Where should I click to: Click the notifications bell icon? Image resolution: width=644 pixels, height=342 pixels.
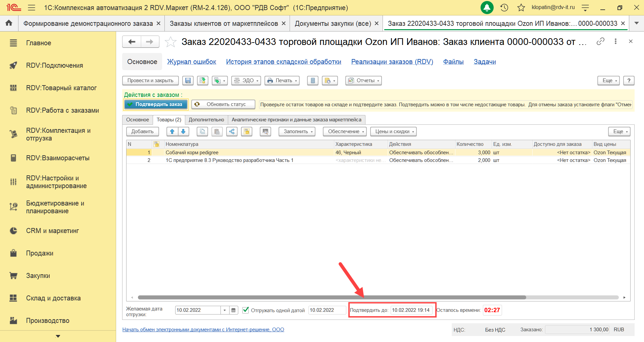(x=487, y=7)
